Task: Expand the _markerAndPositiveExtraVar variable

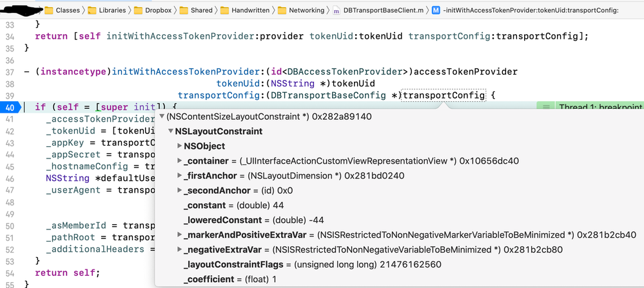Action: 179,235
